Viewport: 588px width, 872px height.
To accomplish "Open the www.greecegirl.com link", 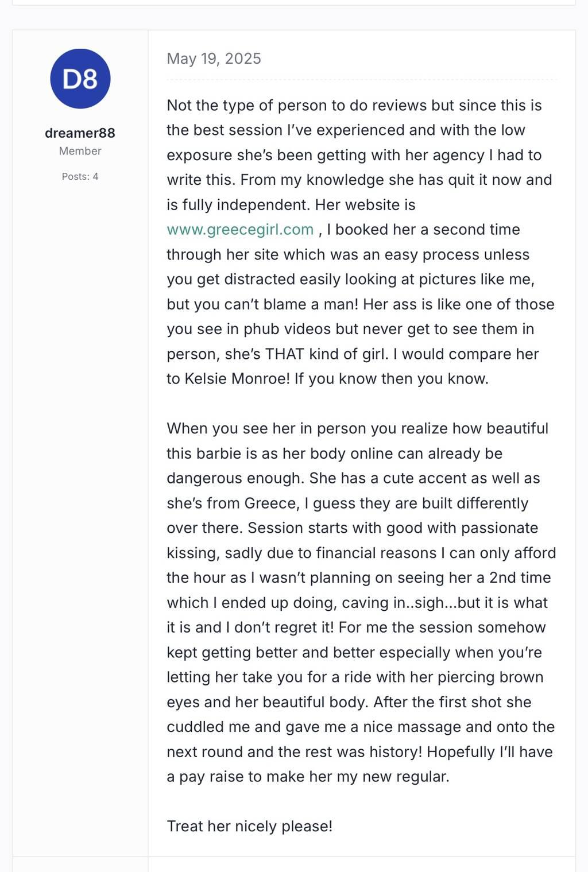I will 240,230.
